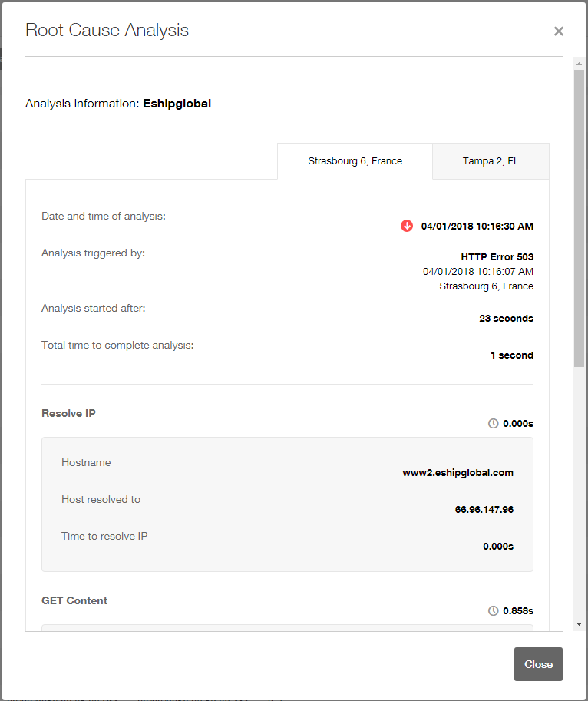588x701 pixels.
Task: Click the Root Cause Analysis dialog title
Action: [107, 31]
